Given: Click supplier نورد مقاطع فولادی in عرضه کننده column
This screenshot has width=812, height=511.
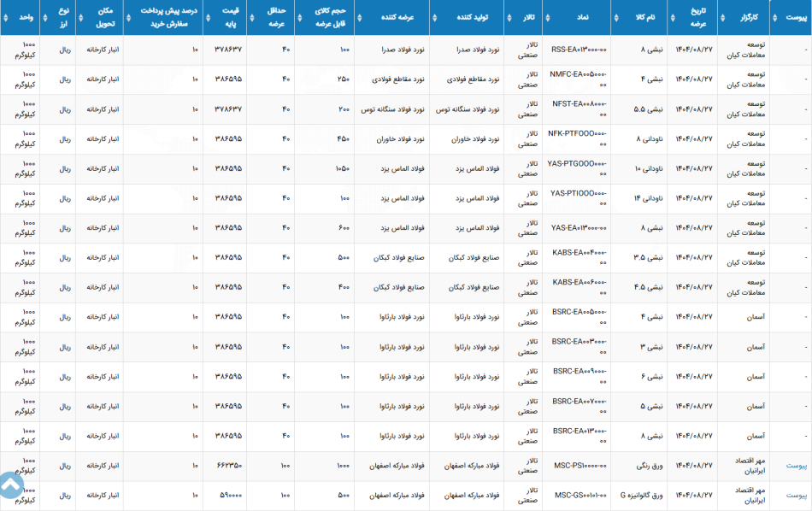Looking at the screenshot, I should tap(398, 79).
